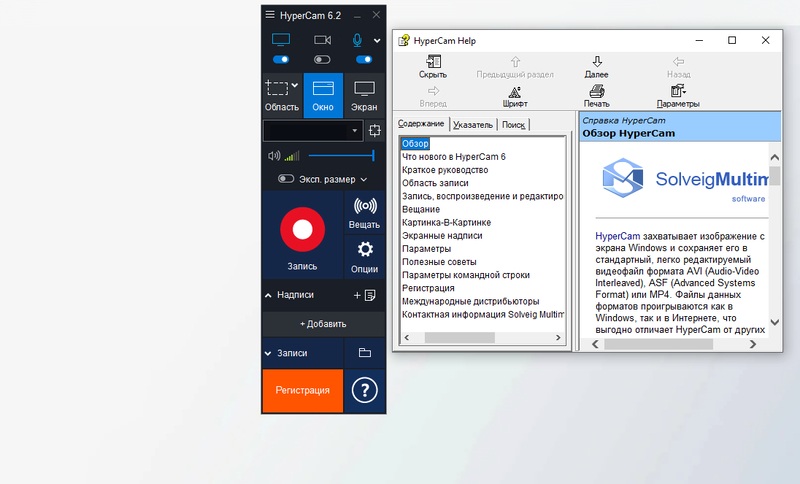
Task: Click the HyperCam link in help text
Action: pyautogui.click(x=617, y=236)
